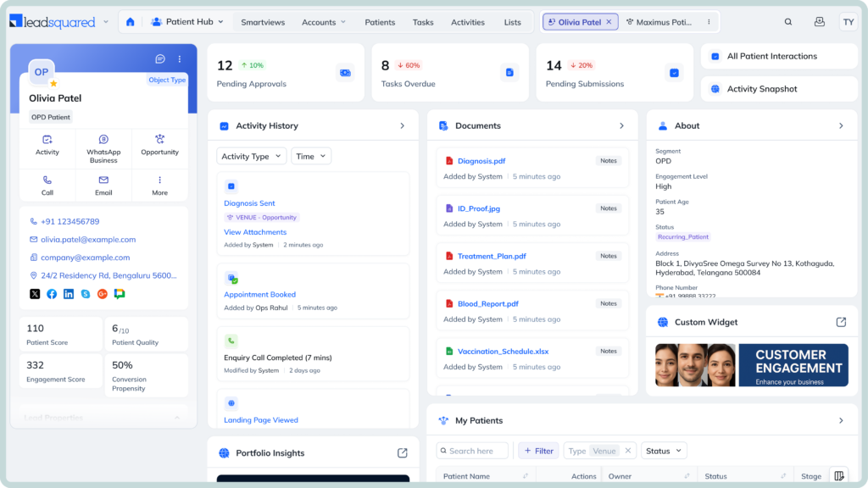Click the View Attachments link
The height and width of the screenshot is (488, 868).
click(254, 231)
